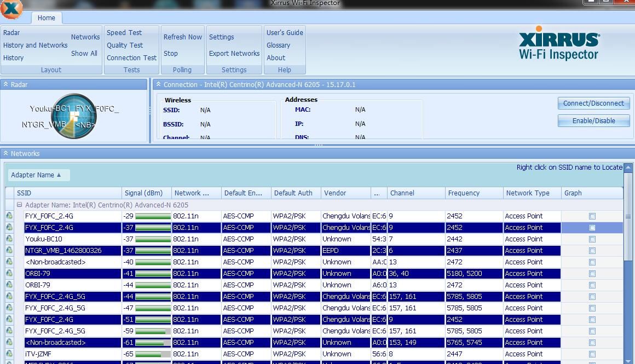The image size is (635, 364).
Task: Sort by Vendor column header
Action: pyautogui.click(x=345, y=193)
